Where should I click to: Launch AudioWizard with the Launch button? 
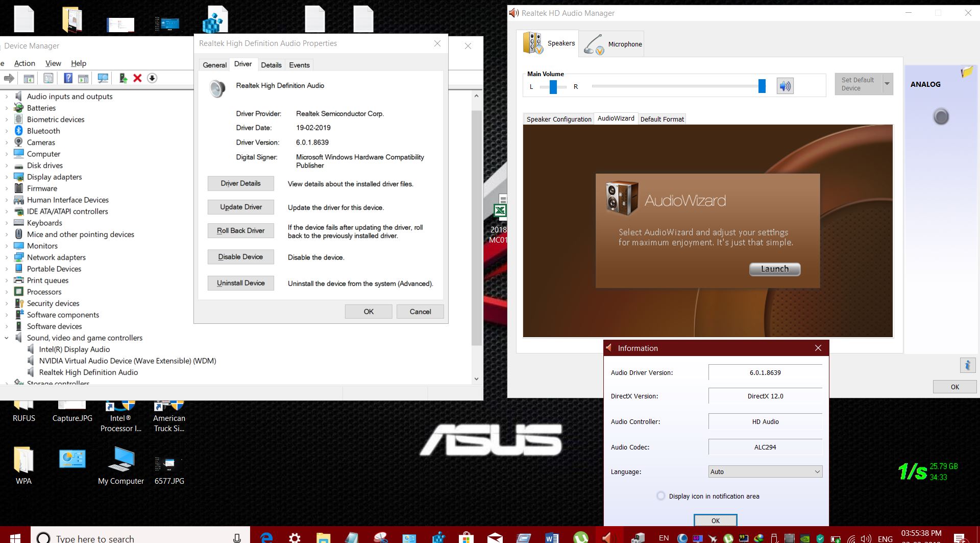(775, 269)
